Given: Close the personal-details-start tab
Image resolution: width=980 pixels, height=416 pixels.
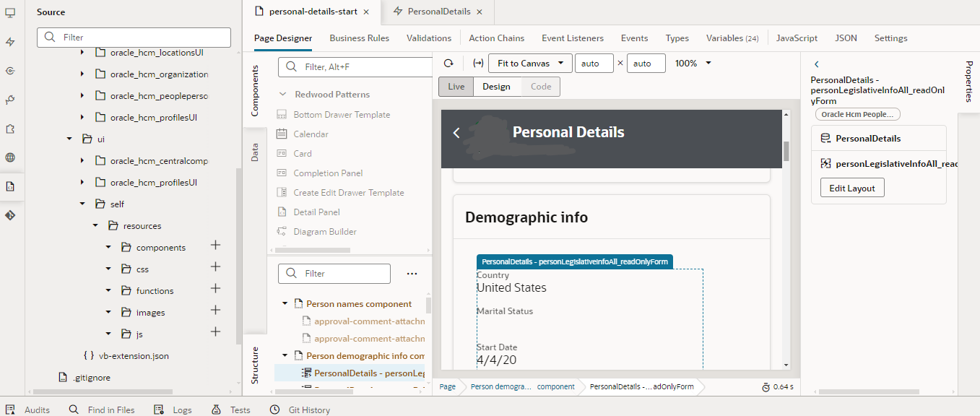Looking at the screenshot, I should [x=366, y=12].
